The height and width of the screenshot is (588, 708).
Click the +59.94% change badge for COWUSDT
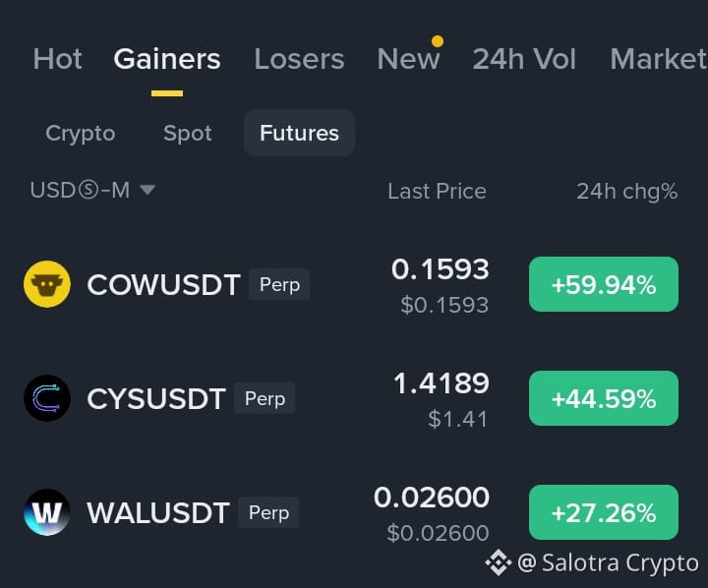pos(604,284)
